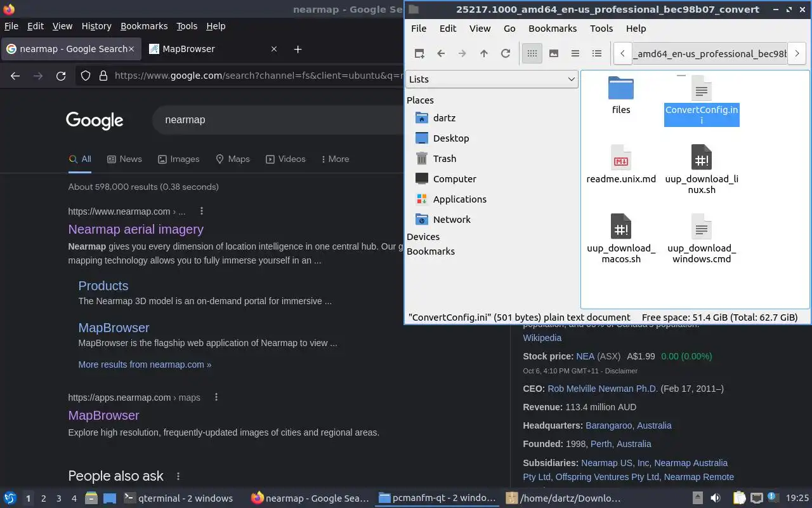
Task: Switch file manager to compact list view
Action: pyautogui.click(x=575, y=53)
